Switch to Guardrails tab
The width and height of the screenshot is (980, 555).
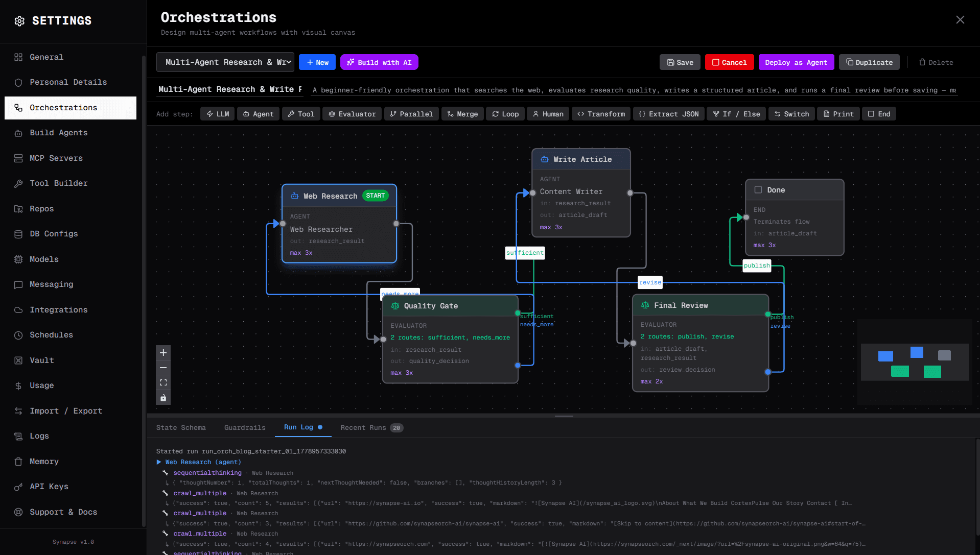[x=245, y=428]
